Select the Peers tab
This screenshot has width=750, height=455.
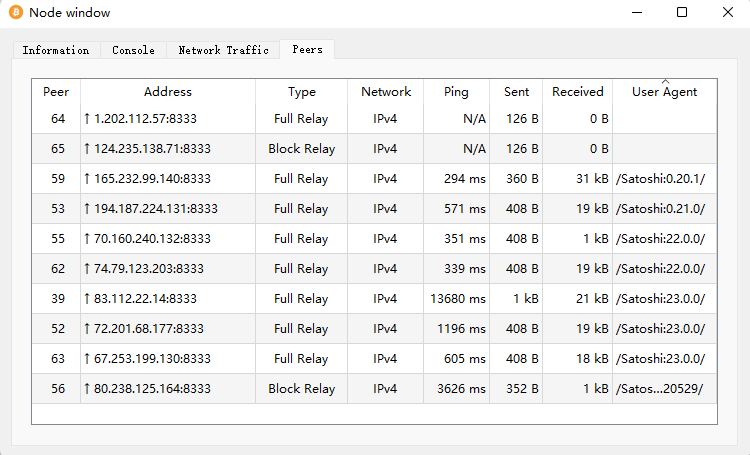pos(307,49)
